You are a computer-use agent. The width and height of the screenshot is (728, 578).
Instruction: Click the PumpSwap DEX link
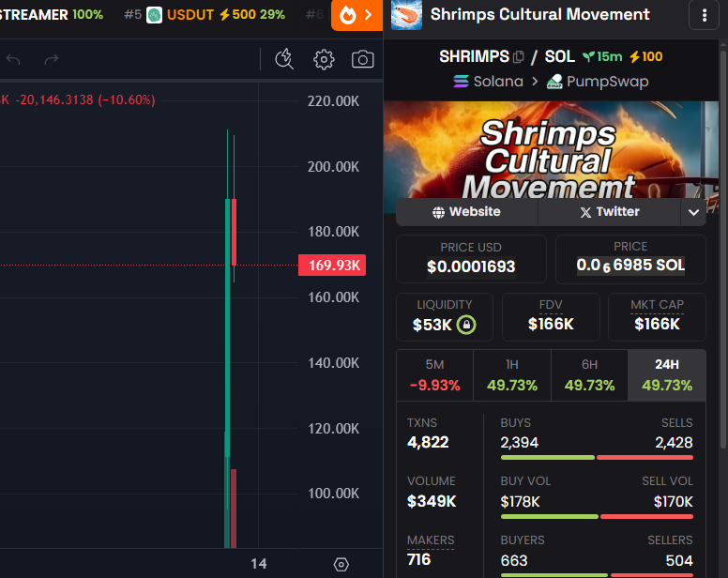[598, 82]
